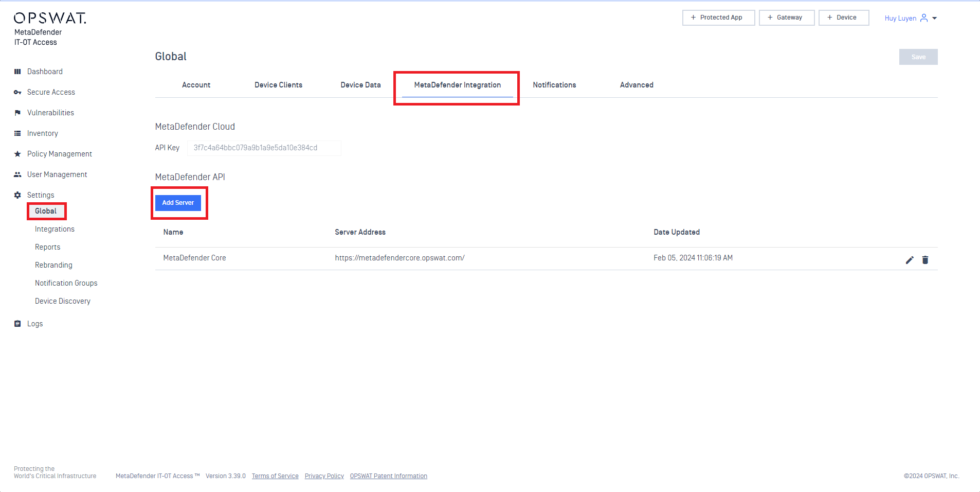Open the Huy Luyen user menu
The image size is (980, 492).
tap(911, 18)
